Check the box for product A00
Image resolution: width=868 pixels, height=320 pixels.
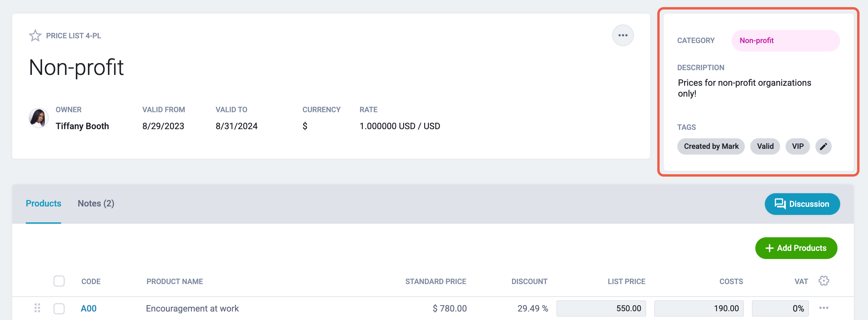pos(59,308)
